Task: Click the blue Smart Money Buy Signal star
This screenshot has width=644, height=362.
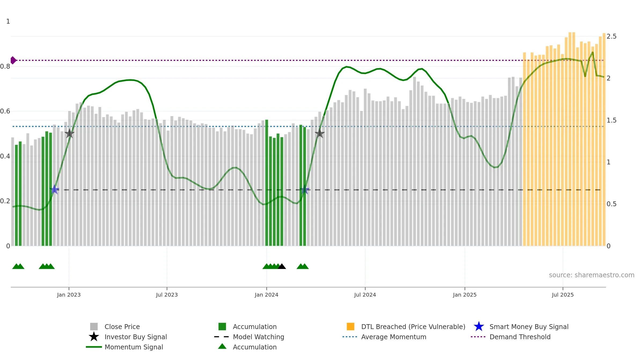Action: 479,327
